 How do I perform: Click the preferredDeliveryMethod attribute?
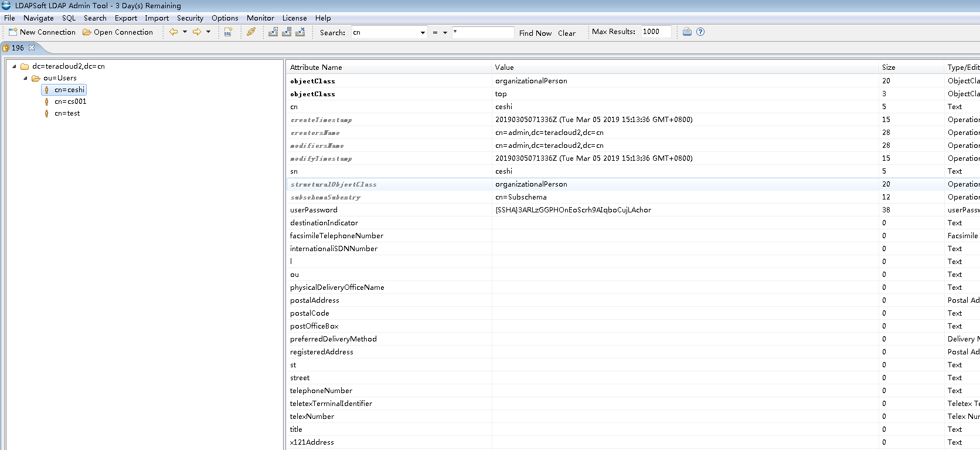(334, 339)
